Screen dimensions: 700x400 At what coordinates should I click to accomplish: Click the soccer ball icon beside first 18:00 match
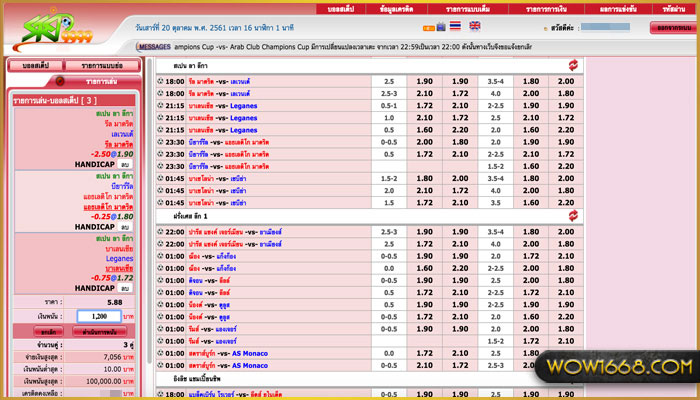[x=161, y=82]
